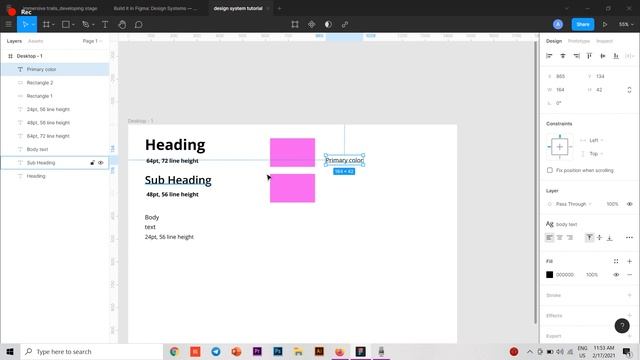Add a new fill with plus icon
This screenshot has width=640, height=360.
(629, 261)
